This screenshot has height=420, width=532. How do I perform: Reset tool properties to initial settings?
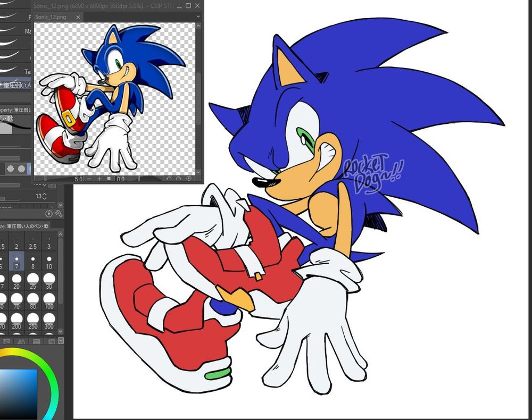pyautogui.click(x=49, y=214)
